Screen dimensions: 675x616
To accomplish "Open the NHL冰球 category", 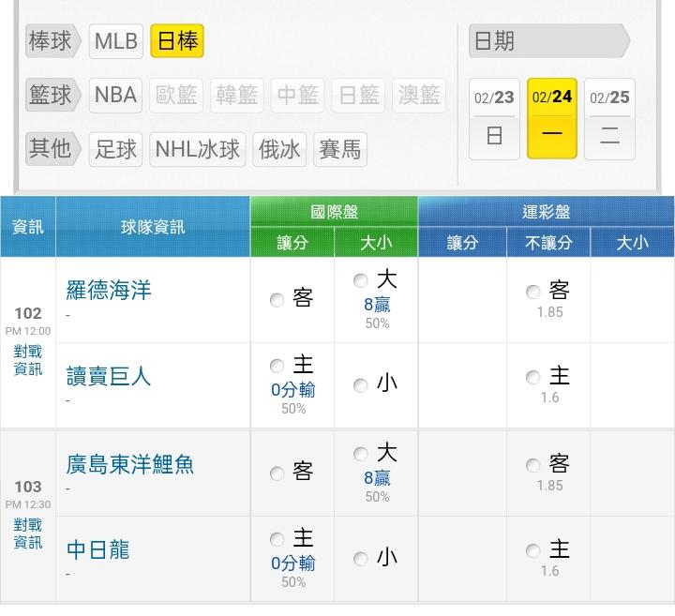I will [198, 149].
